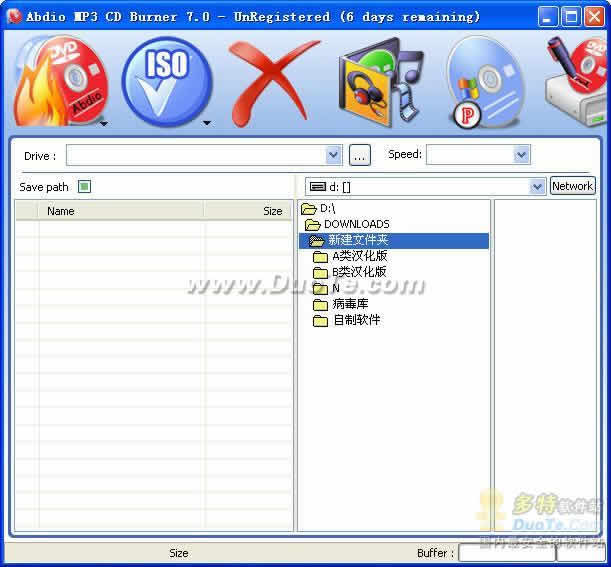611x567 pixels.
Task: Select the A类汉化版 folder
Action: pyautogui.click(x=360, y=256)
